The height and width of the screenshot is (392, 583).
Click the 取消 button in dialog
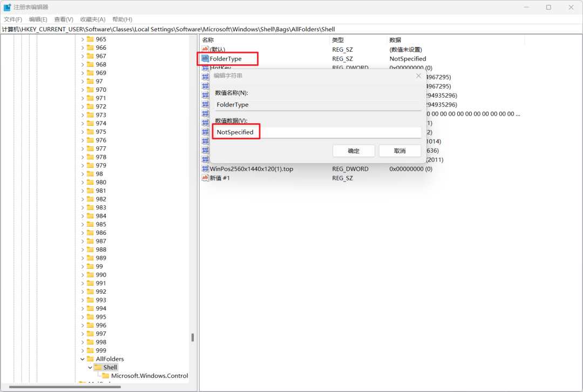coord(399,151)
